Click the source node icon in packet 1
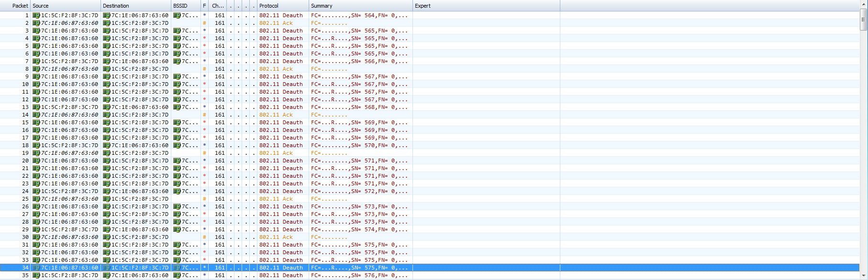 (36, 15)
